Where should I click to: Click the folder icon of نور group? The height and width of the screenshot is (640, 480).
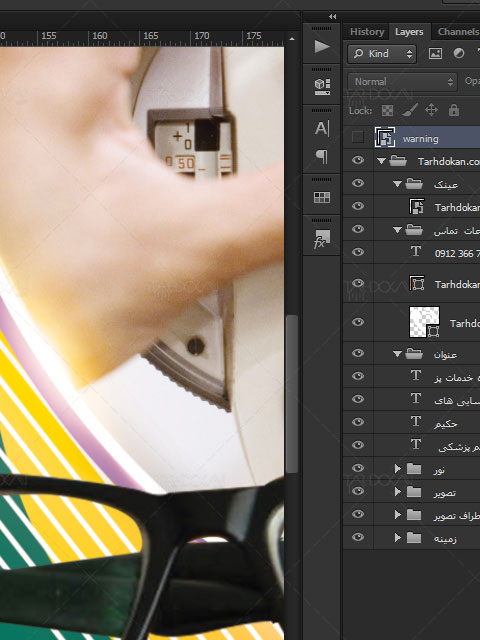414,468
